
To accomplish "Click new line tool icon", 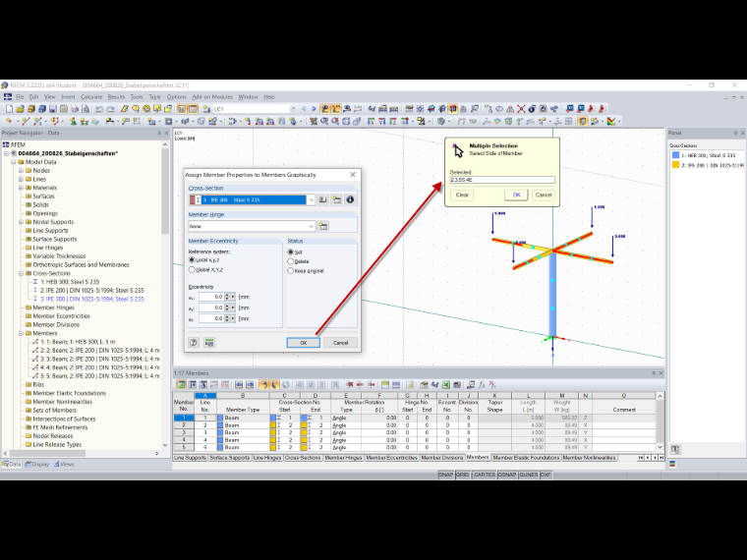I will 25,122.
